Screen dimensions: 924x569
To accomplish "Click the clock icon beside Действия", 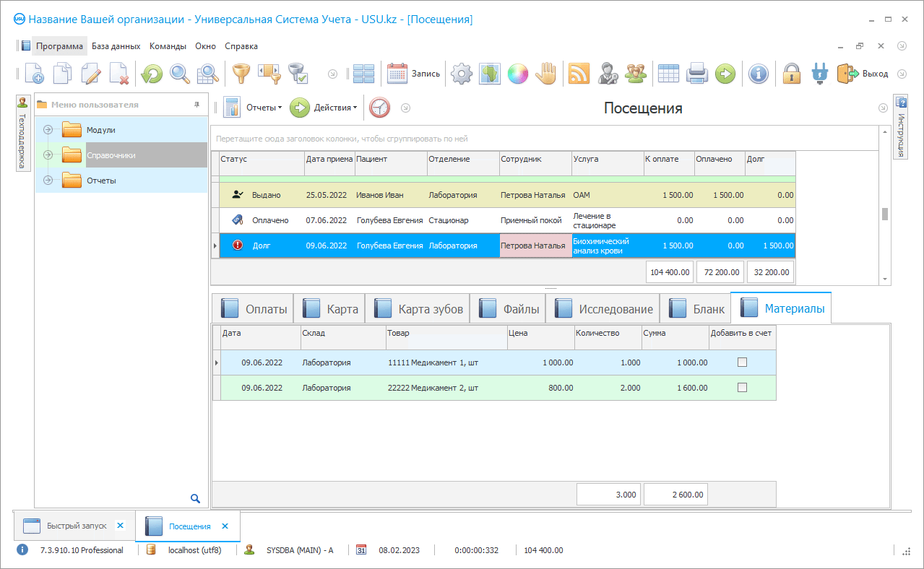I will 379,108.
